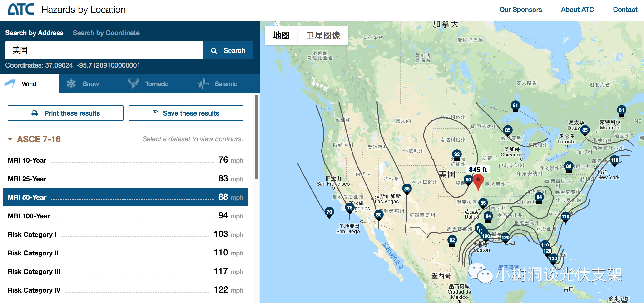Click the 120 marker near Louisiana coast
The height and width of the screenshot is (303, 644).
[x=505, y=238]
